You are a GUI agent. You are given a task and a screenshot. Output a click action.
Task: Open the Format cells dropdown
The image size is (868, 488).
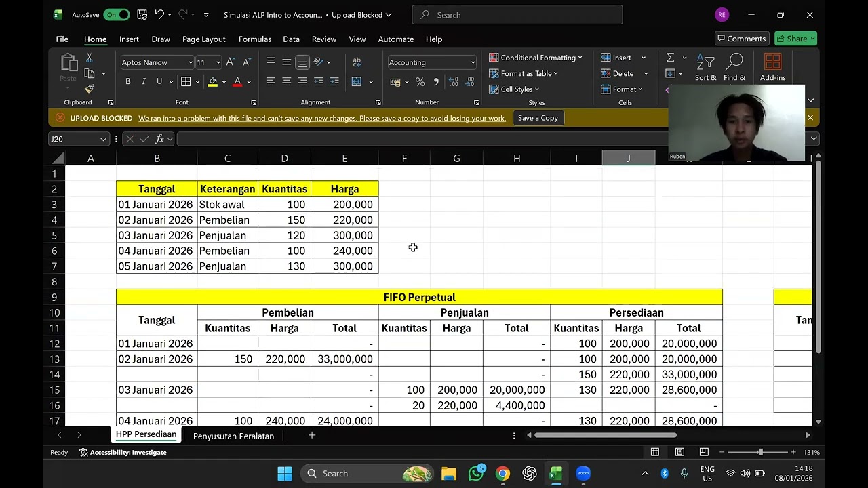pos(622,89)
